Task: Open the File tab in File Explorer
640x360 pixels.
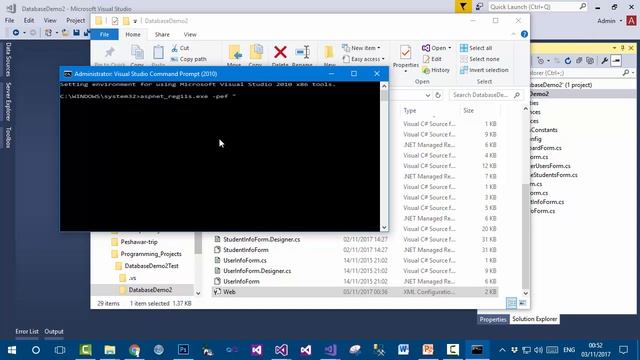Action: click(x=104, y=35)
